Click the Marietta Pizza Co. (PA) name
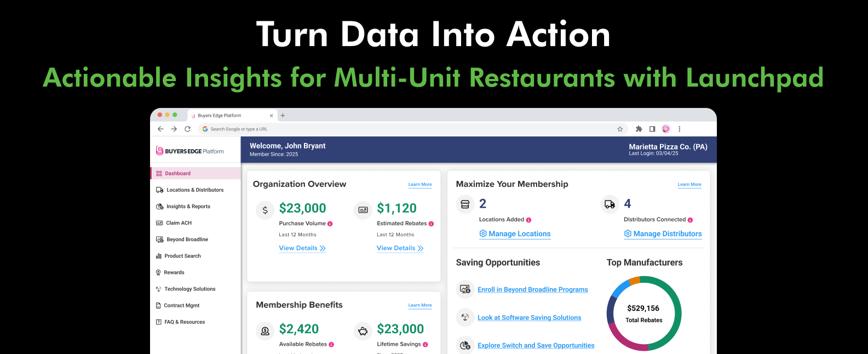The height and width of the screenshot is (354, 868). (668, 147)
